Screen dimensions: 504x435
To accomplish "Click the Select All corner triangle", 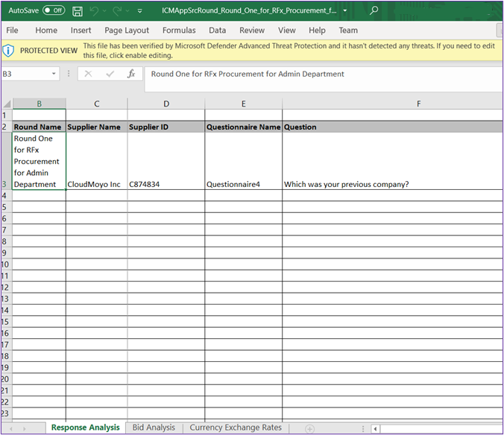I will tap(7, 104).
